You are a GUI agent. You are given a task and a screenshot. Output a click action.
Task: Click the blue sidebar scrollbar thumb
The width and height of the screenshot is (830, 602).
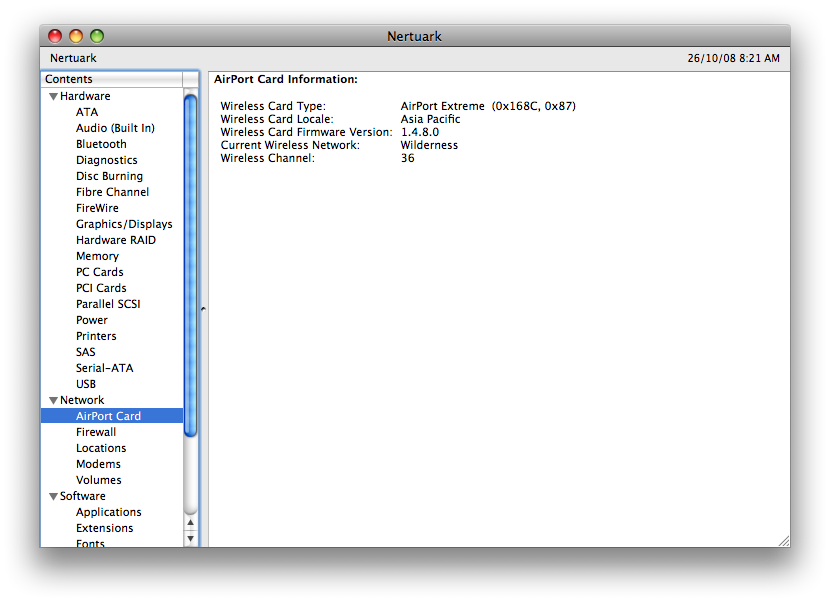point(191,265)
